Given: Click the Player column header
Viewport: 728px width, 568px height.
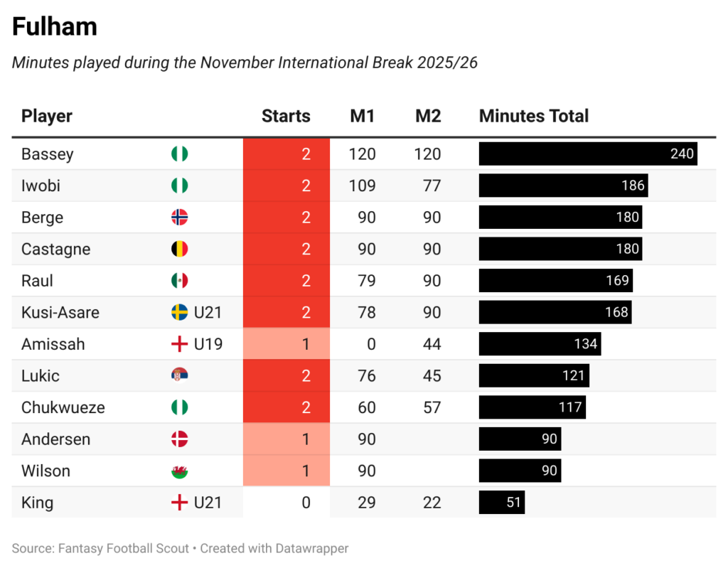Looking at the screenshot, I should point(47,117).
